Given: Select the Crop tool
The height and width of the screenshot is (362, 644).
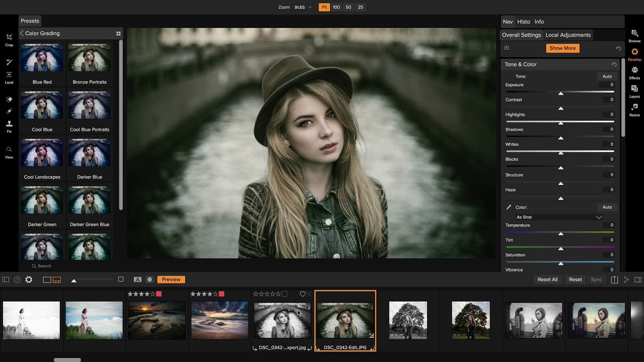Looking at the screenshot, I should pos(8,37).
